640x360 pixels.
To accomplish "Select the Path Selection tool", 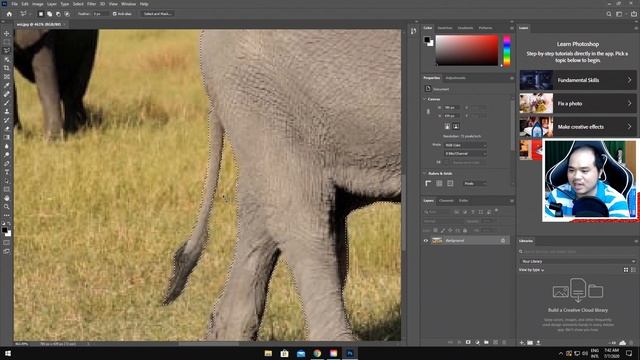I will pos(7,181).
